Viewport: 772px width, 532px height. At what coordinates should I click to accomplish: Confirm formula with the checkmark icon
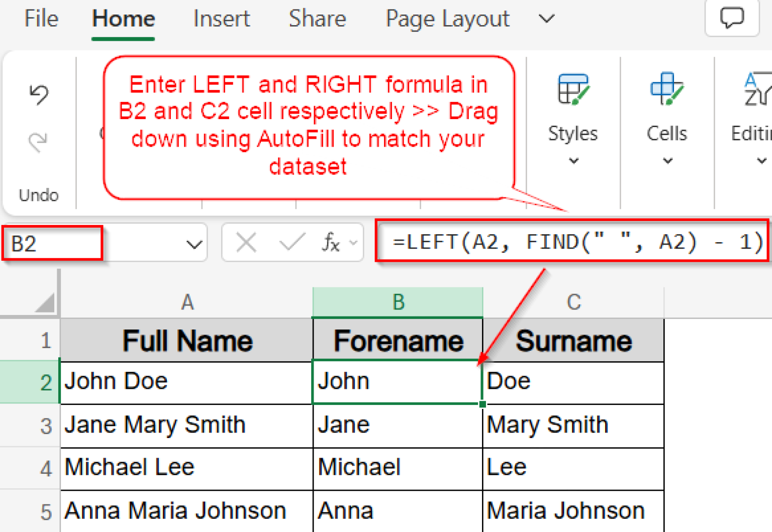coord(291,243)
